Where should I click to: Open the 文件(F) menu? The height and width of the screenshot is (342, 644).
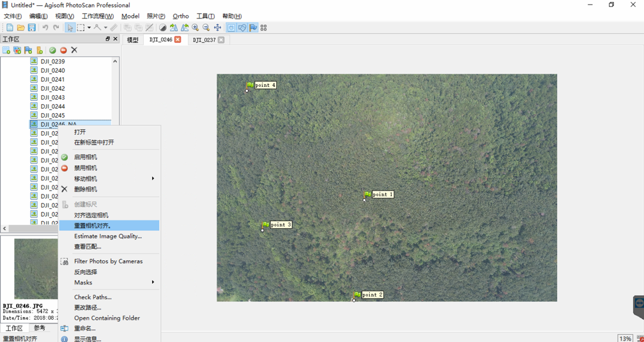click(x=13, y=16)
